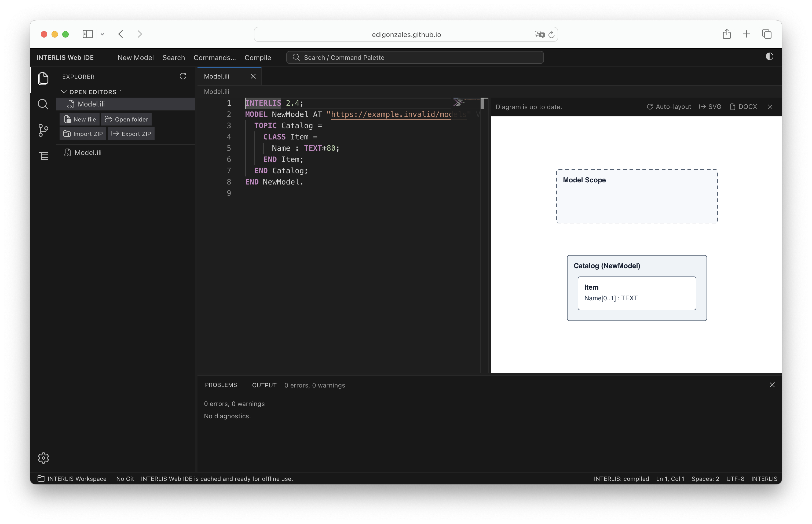812x524 pixels.
Task: Click the Safari address bar
Action: [406, 34]
